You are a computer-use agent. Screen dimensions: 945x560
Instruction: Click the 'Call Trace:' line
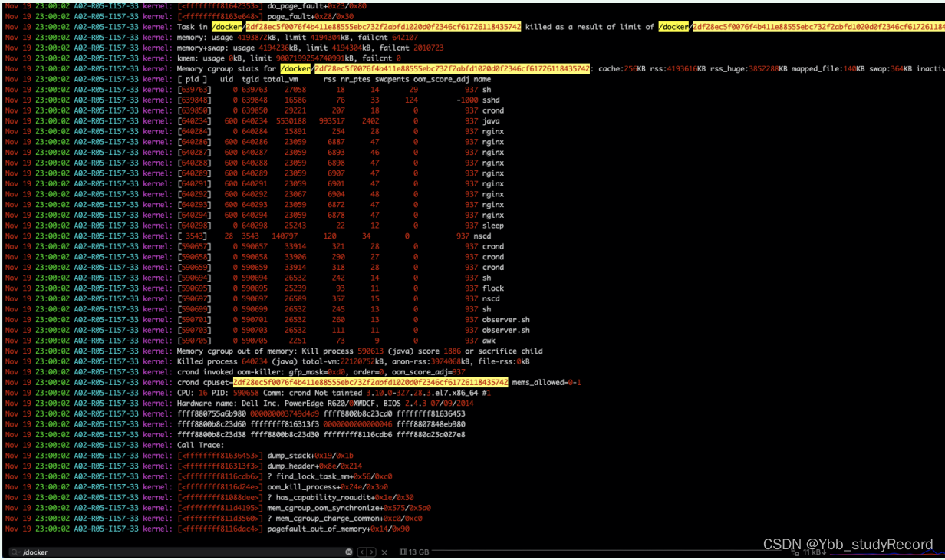[200, 445]
